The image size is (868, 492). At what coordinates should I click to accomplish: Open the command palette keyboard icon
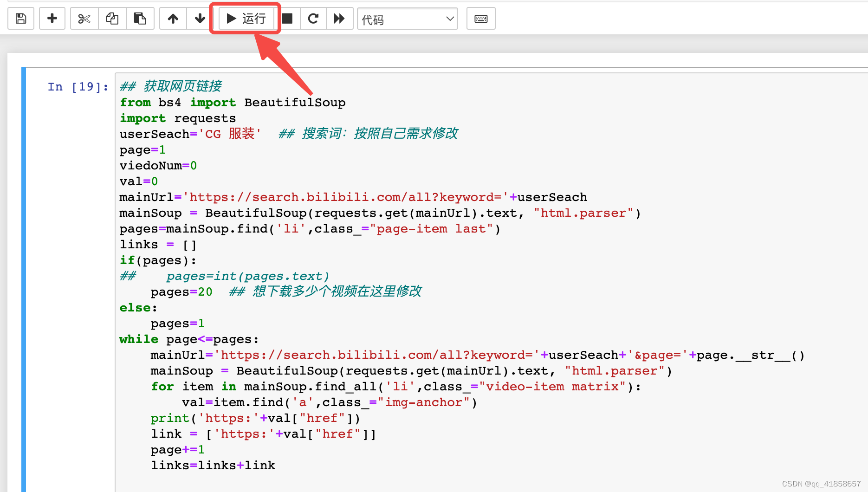pyautogui.click(x=481, y=19)
